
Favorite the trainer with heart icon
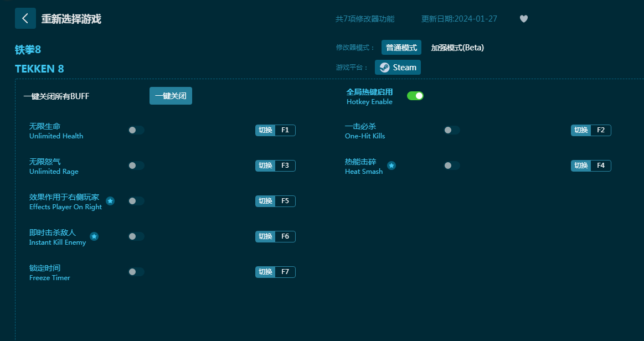524,19
